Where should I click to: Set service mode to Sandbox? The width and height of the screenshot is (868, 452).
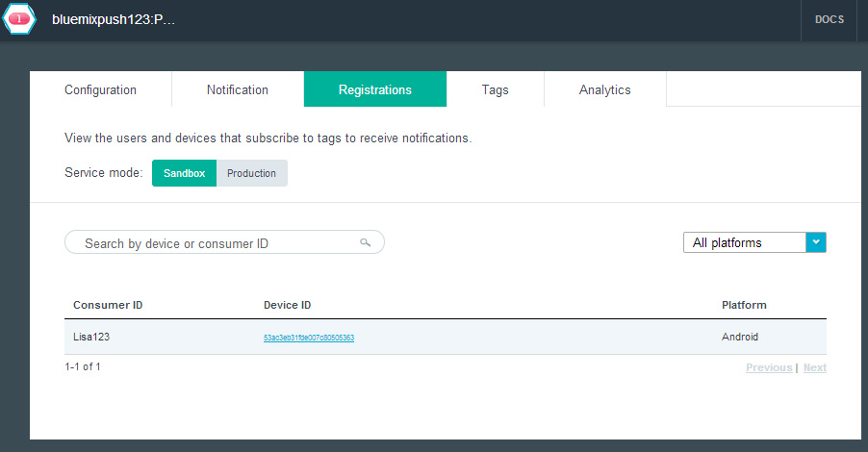pos(184,173)
